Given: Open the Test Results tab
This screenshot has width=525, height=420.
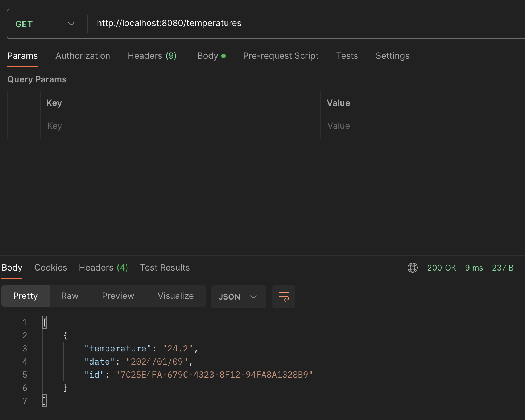Looking at the screenshot, I should click(x=165, y=268).
